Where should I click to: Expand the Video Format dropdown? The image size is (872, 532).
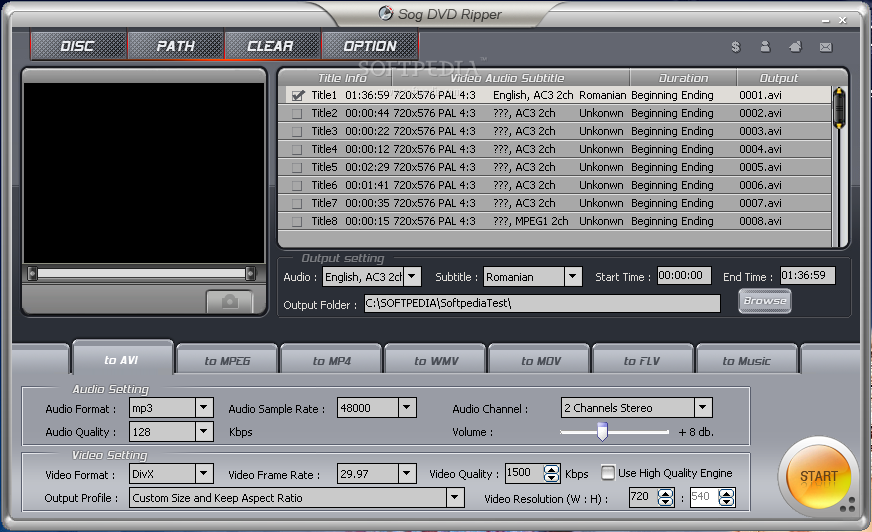click(204, 474)
